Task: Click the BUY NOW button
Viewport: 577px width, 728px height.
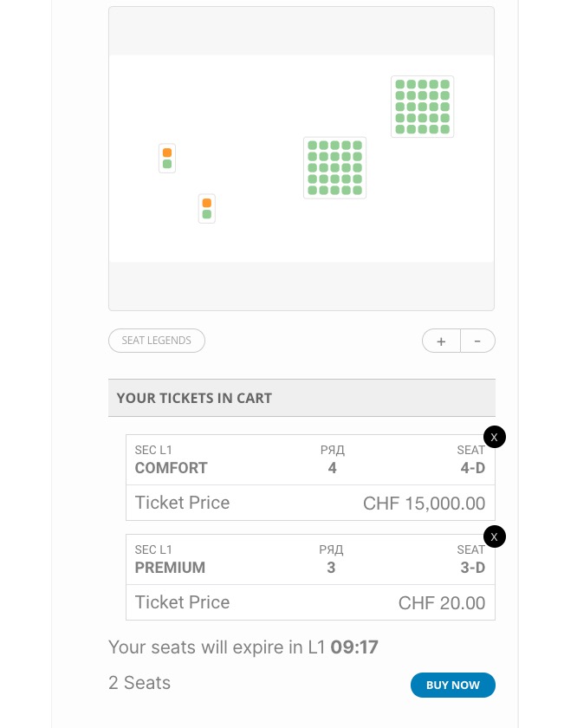Action: click(x=452, y=685)
